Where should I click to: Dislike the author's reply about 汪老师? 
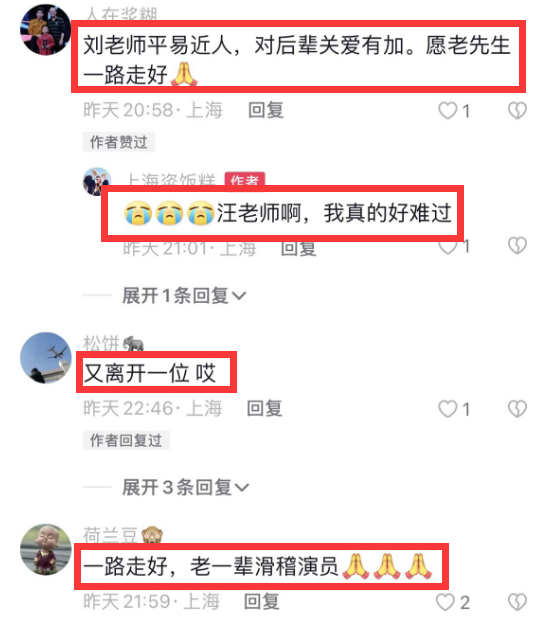[x=517, y=246]
